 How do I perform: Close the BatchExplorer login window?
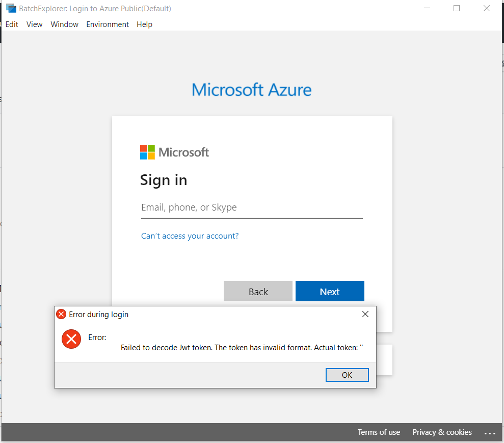point(487,8)
